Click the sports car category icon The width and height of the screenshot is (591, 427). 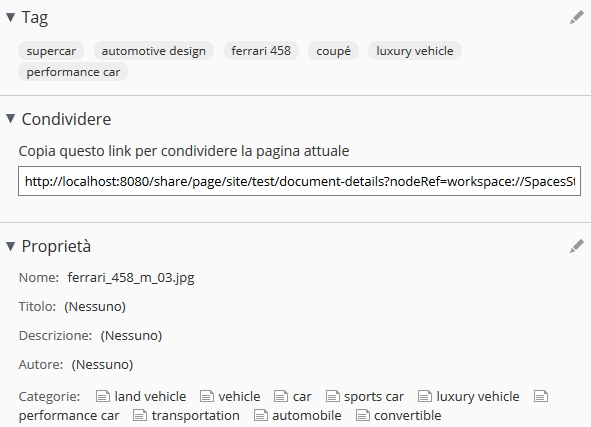tap(332, 396)
